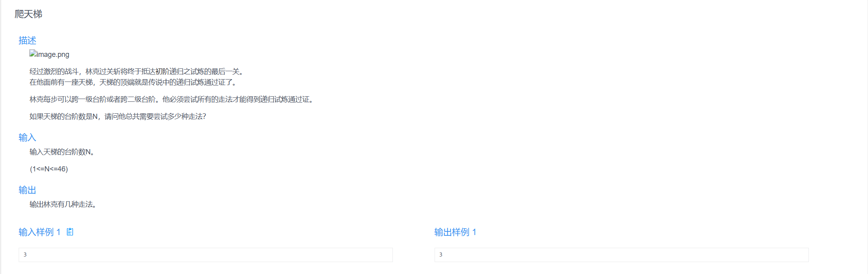868x274 pixels.
Task: Click the 输入样例 1 heading
Action: tap(39, 232)
